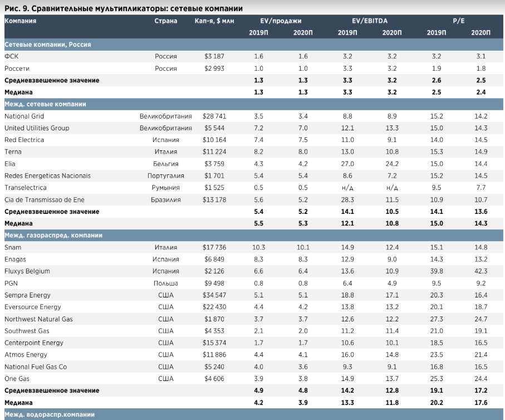The width and height of the screenshot is (505, 420).
Task: Select section heading 'Межд. сетевые компании'
Action: [45, 104]
